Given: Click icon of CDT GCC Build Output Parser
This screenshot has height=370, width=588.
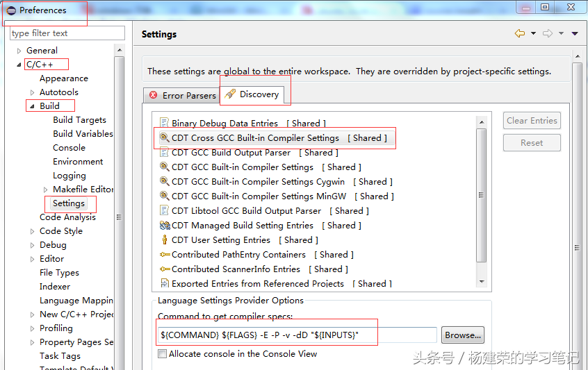Looking at the screenshot, I should tap(164, 152).
